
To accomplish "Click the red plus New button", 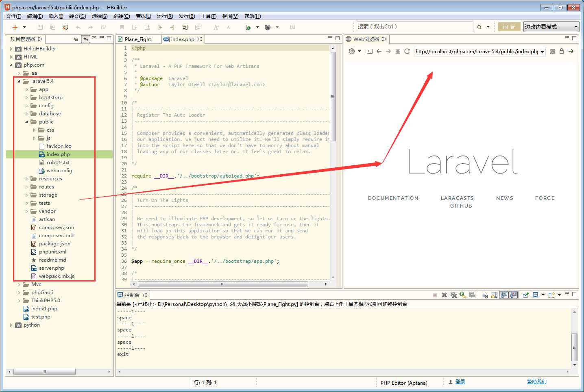I will [x=15, y=27].
